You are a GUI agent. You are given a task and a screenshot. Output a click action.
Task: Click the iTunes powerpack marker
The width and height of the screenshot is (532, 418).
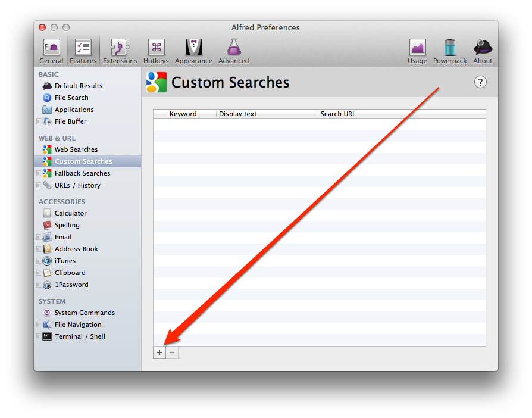pos(38,261)
